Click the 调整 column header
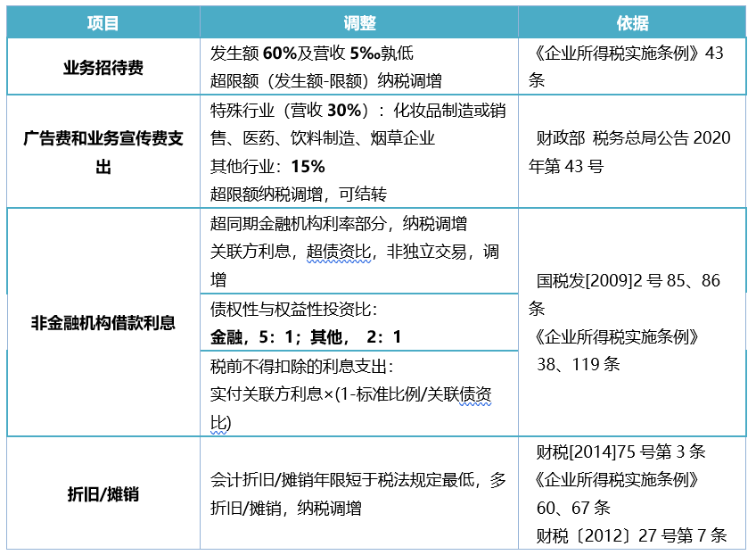The width and height of the screenshot is (756, 555). [x=359, y=23]
